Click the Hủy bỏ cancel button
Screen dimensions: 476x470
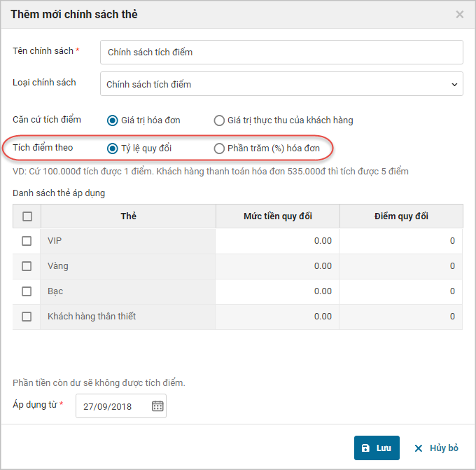436,448
